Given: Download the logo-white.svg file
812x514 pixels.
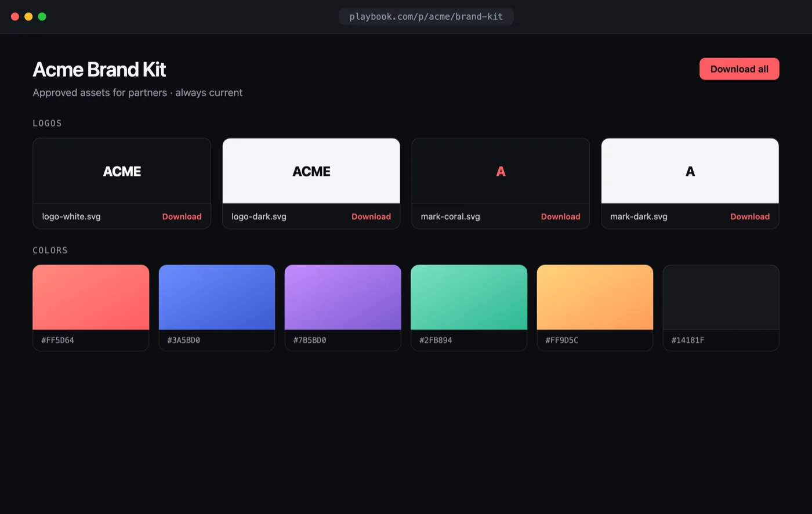Looking at the screenshot, I should [x=182, y=216].
